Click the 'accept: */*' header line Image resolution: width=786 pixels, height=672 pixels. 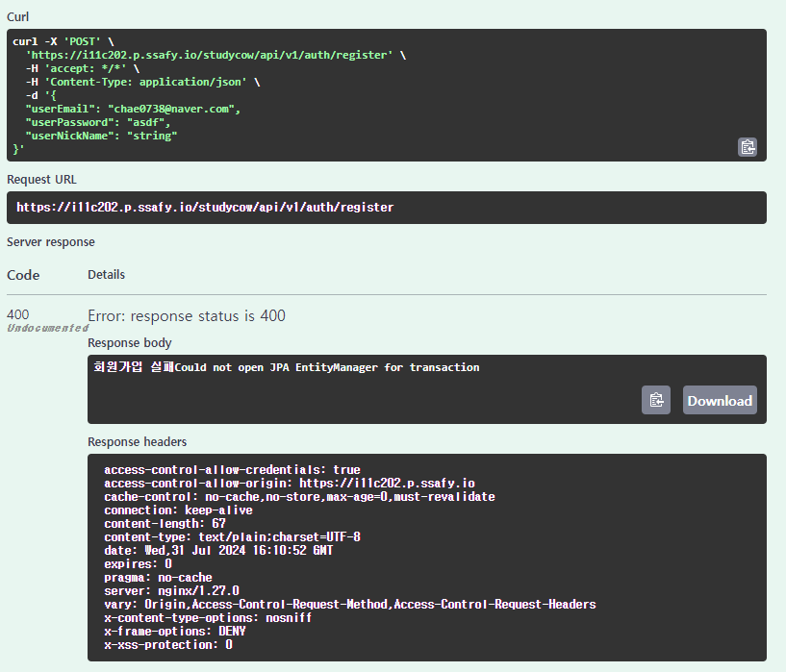point(83,68)
